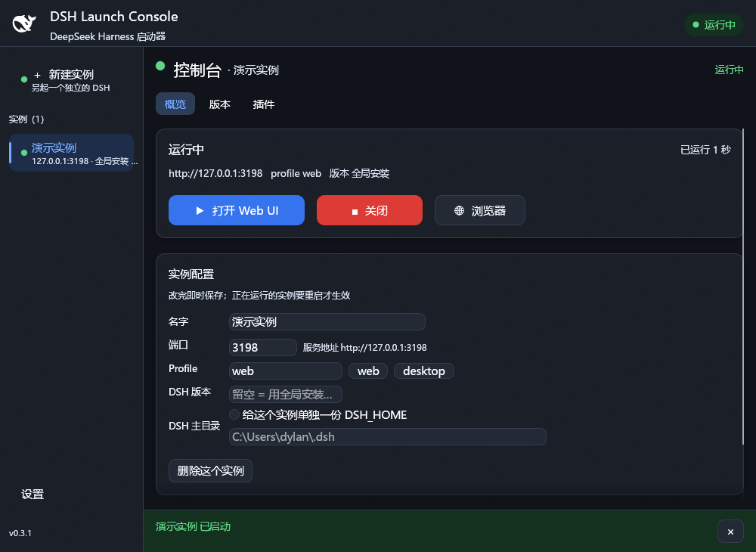The width and height of the screenshot is (756, 552).
Task: Click the 实例 (1) section label
Action: 26,119
